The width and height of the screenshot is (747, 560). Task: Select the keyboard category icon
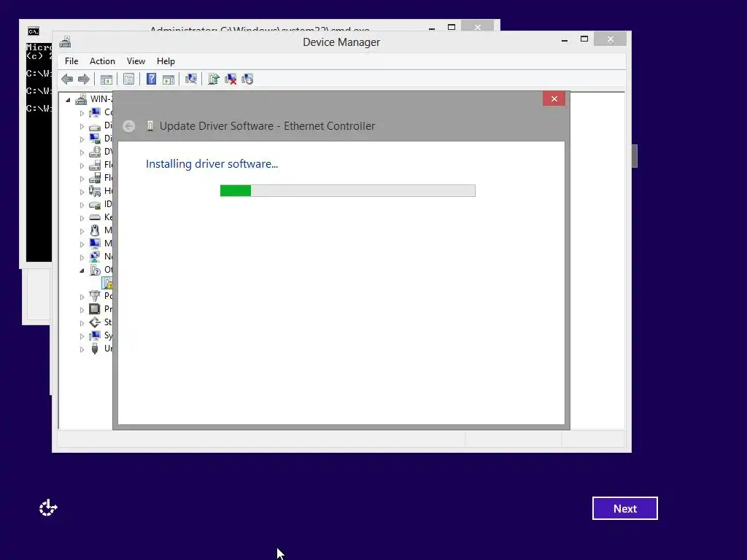96,217
